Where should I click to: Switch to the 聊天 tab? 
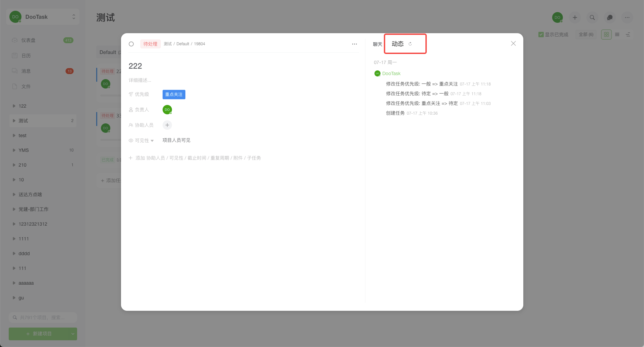coord(377,44)
